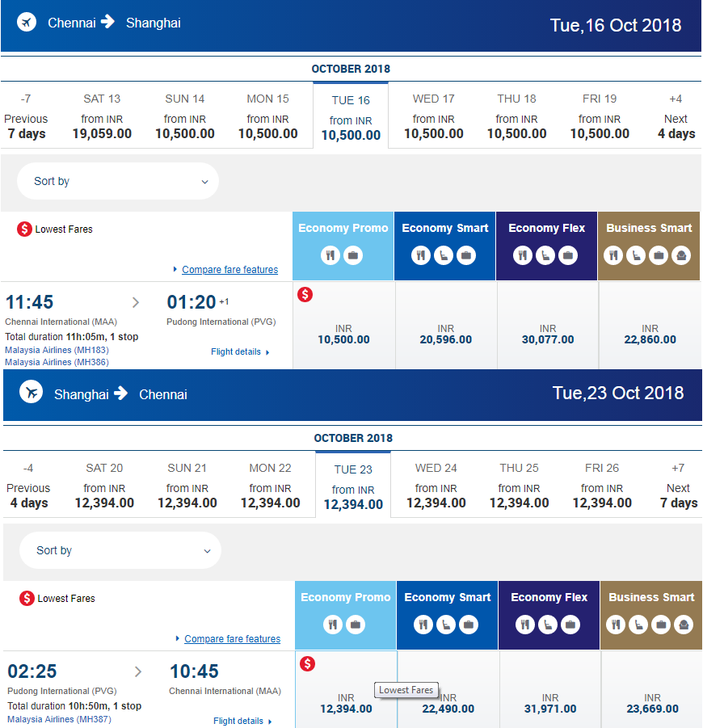Click the meal icon under outbound Economy Promo

coord(330,255)
